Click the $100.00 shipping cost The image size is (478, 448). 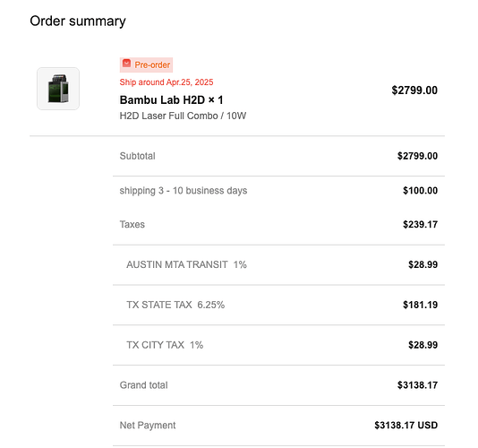point(420,191)
